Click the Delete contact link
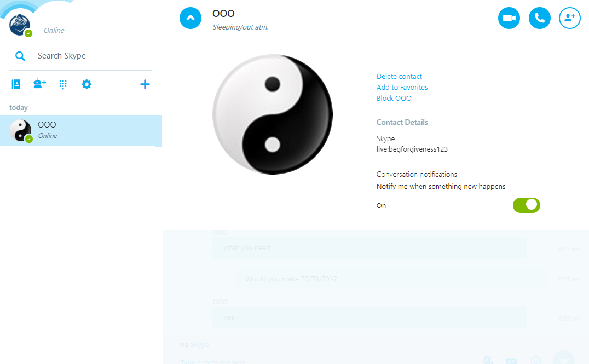The width and height of the screenshot is (589, 364). coord(399,76)
